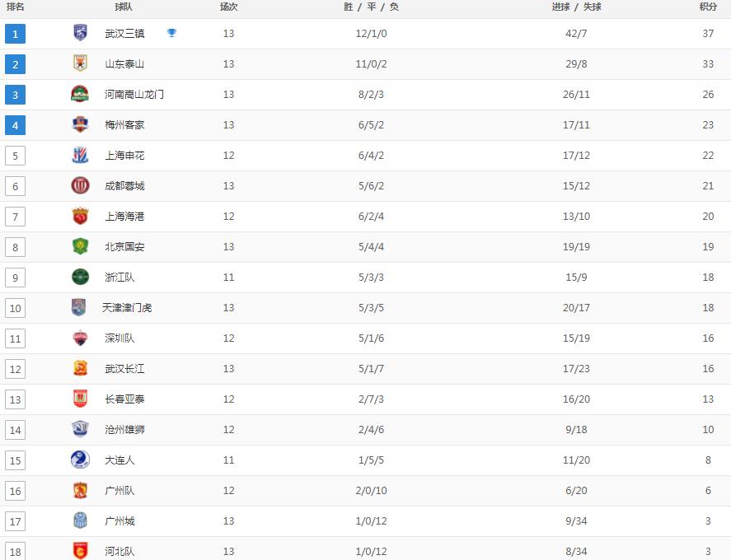Image resolution: width=731 pixels, height=560 pixels.
Task: Click the 河南嵩山龙门 team logo
Action: tap(79, 94)
